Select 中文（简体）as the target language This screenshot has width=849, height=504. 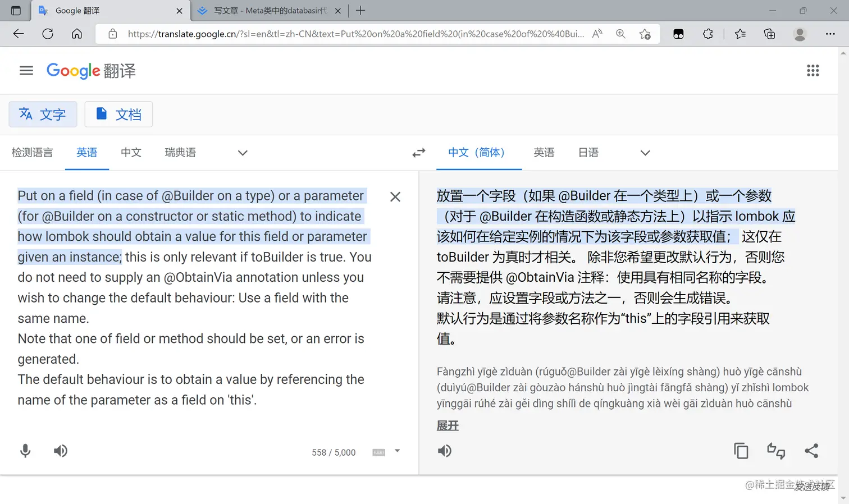(x=479, y=153)
